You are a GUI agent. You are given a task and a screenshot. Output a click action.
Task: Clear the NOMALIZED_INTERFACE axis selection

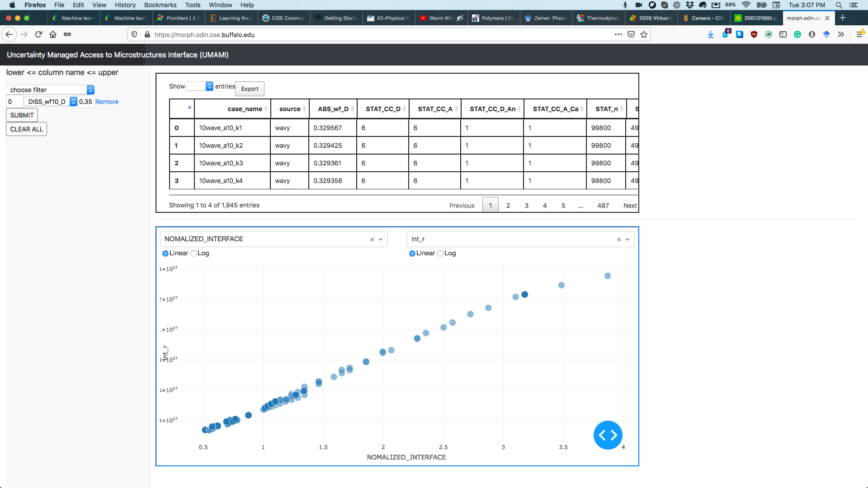(x=372, y=239)
